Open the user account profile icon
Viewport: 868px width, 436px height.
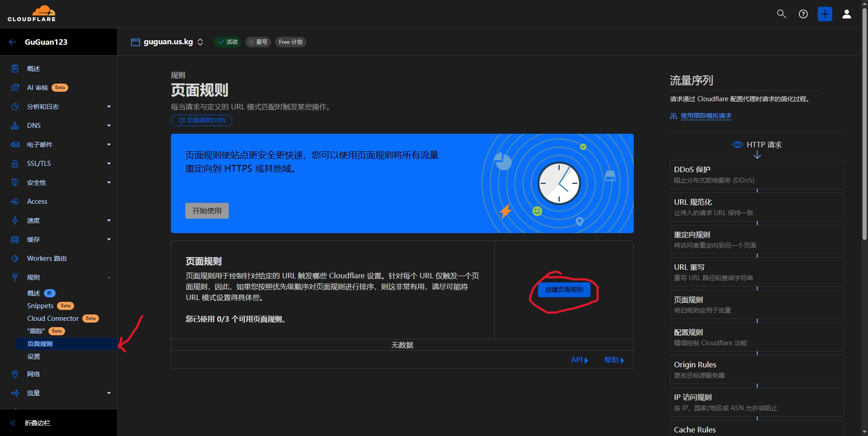(846, 14)
